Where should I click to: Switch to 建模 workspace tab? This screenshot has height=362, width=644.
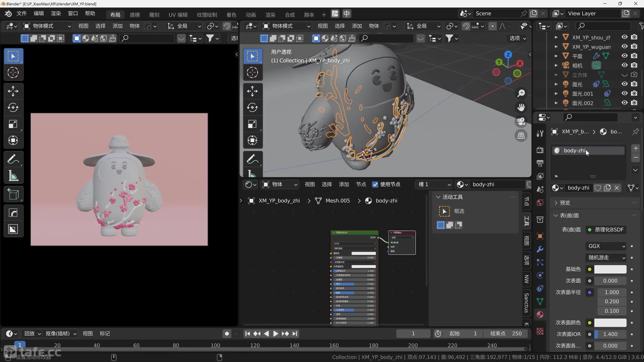(x=135, y=14)
